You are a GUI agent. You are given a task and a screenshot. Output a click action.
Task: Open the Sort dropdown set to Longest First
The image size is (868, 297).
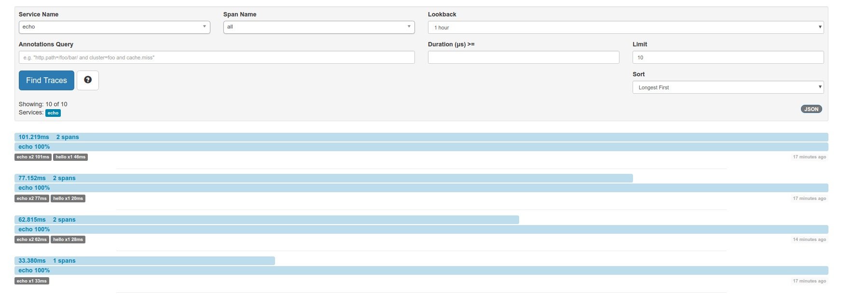(x=728, y=87)
